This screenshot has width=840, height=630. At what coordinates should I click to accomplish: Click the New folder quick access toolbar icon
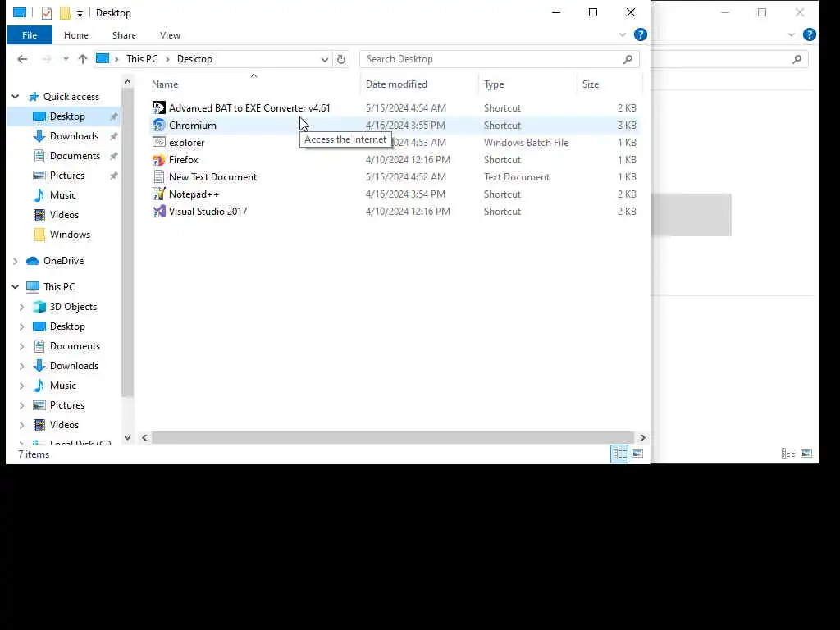(65, 13)
